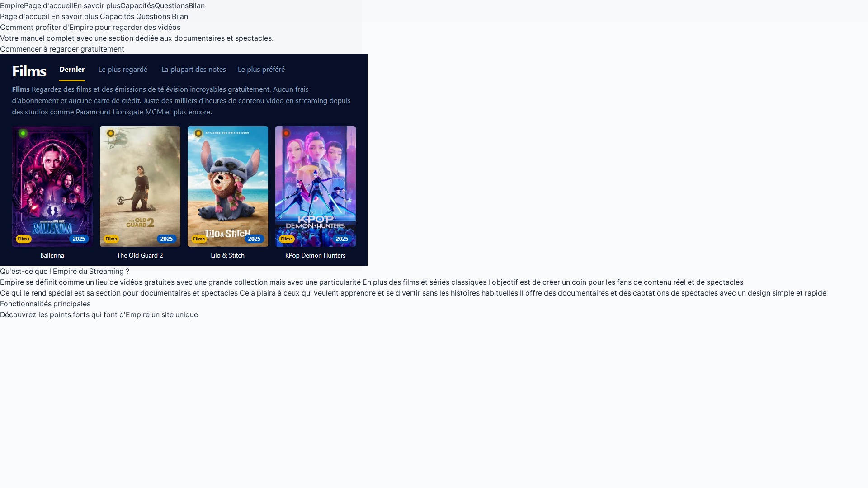Viewport: 868px width, 488px height.
Task: Click the large Films heading
Action: (29, 71)
